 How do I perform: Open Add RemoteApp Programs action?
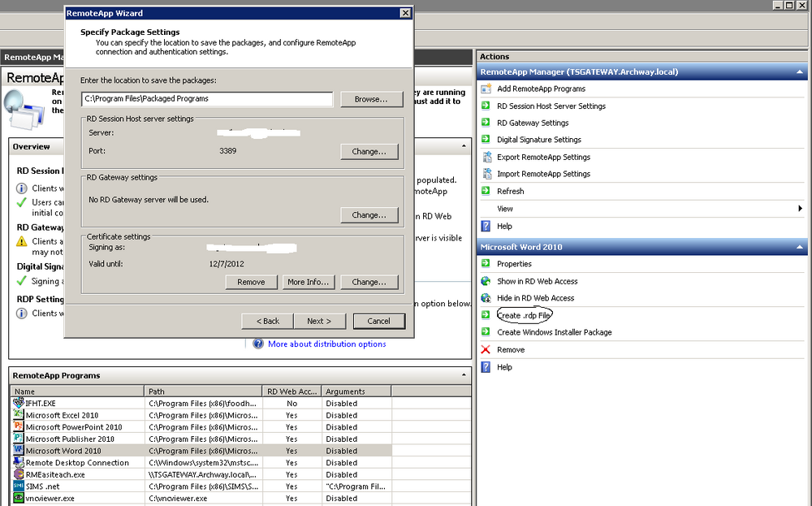tap(541, 89)
